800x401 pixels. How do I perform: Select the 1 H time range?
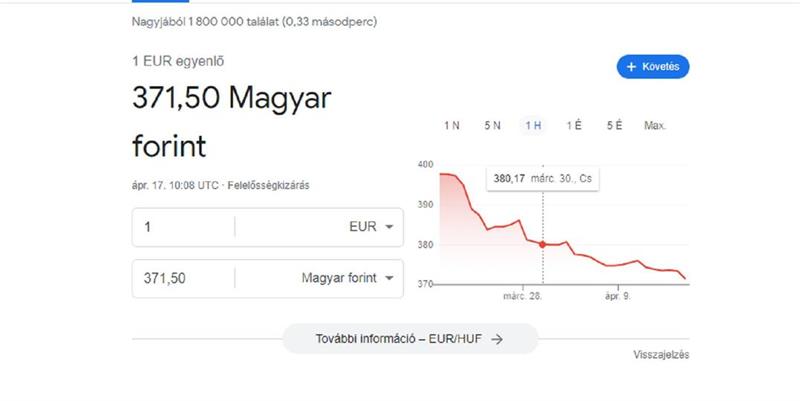pos(533,126)
